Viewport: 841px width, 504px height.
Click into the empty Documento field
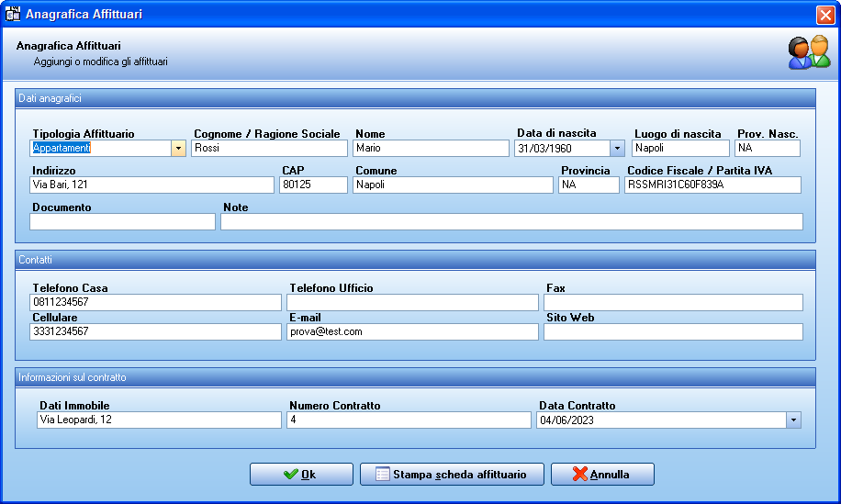coord(122,222)
